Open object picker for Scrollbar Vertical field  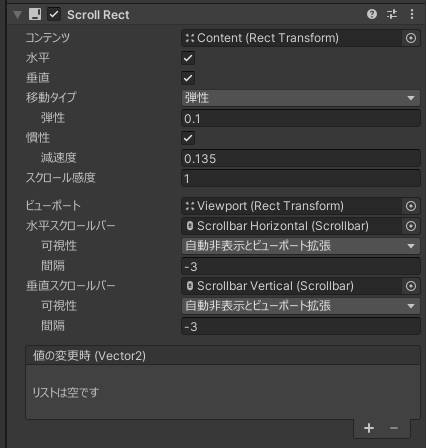point(411,286)
